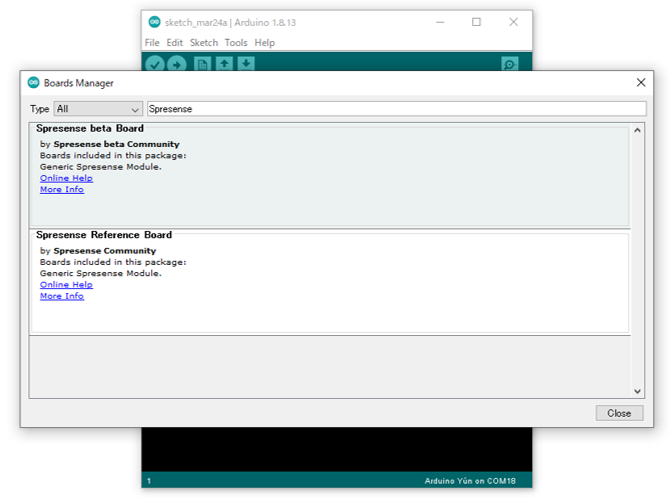Click the Save sketch toolbar icon
This screenshot has height=498, width=672.
point(246,64)
